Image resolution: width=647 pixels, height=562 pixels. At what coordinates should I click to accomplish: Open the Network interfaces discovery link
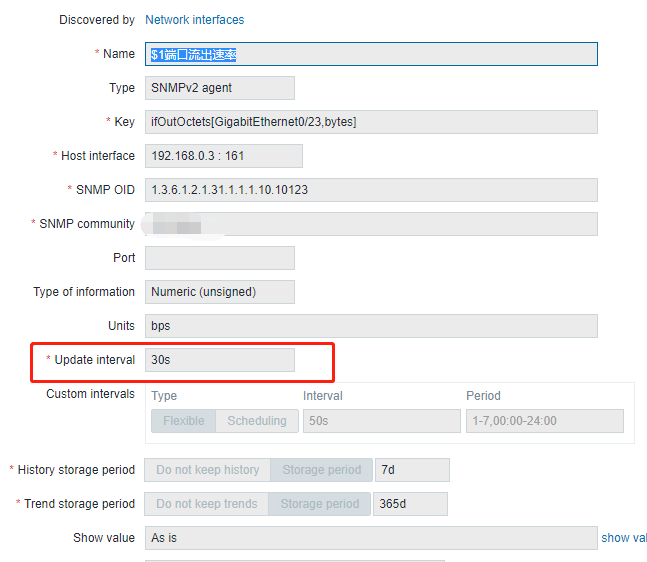[x=194, y=20]
